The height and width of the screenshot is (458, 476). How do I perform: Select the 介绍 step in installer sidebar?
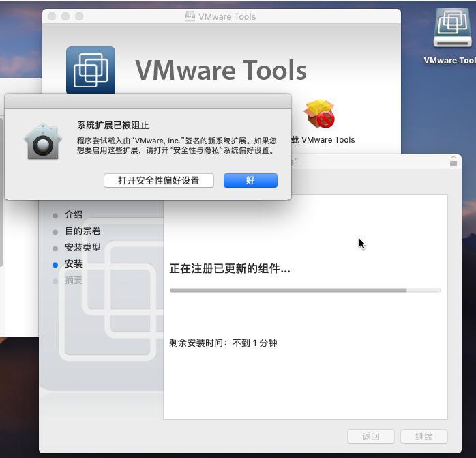click(74, 214)
